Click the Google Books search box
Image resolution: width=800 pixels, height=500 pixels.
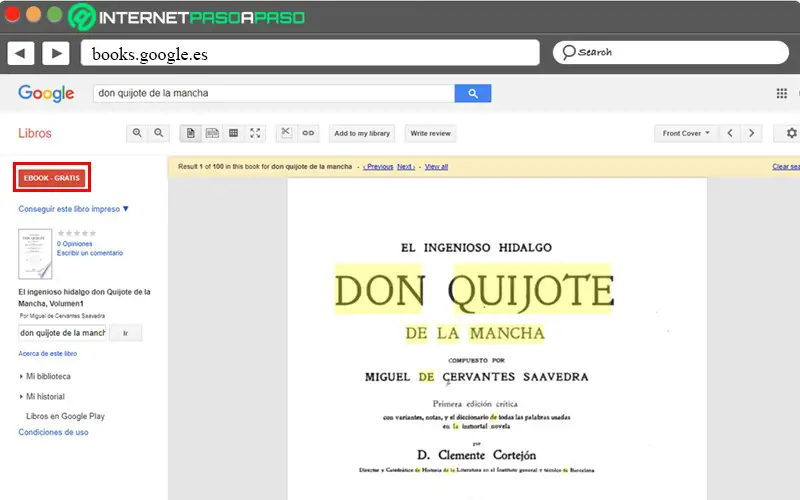(274, 93)
